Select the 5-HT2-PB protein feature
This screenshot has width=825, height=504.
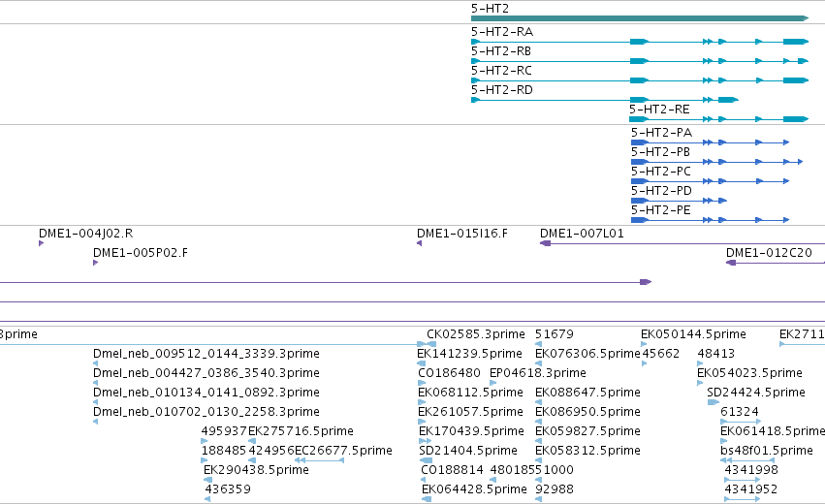[x=716, y=162]
